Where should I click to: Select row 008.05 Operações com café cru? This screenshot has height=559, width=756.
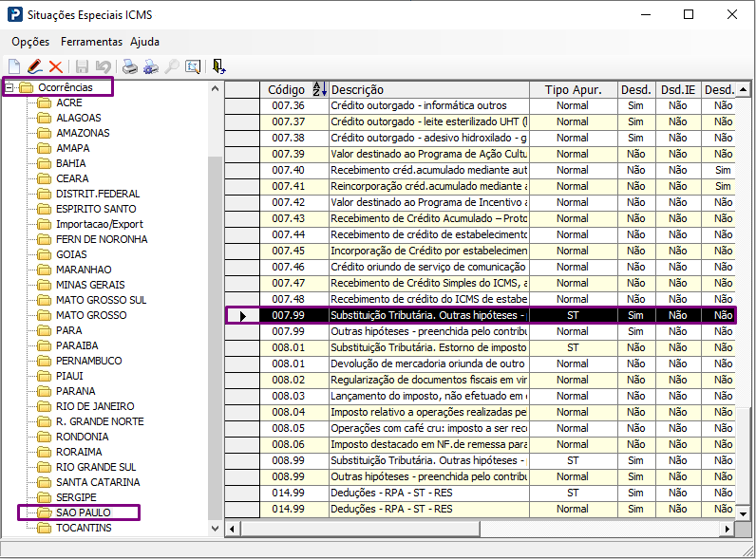pos(481,428)
